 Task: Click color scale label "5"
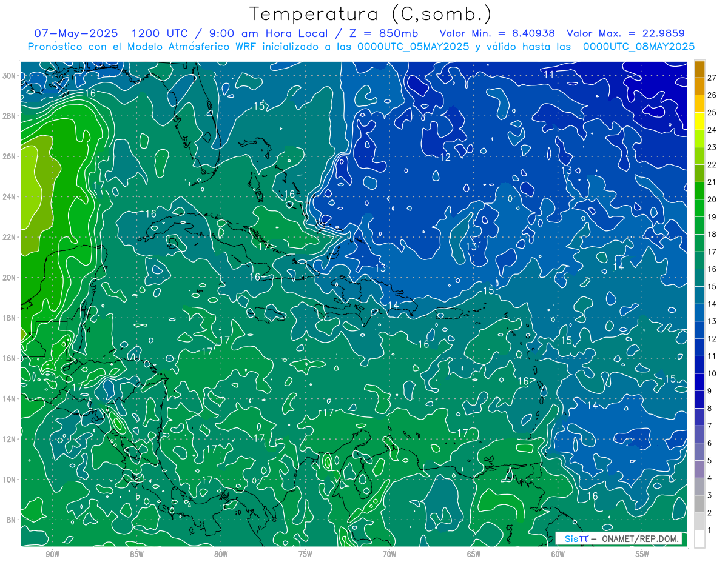(x=710, y=461)
